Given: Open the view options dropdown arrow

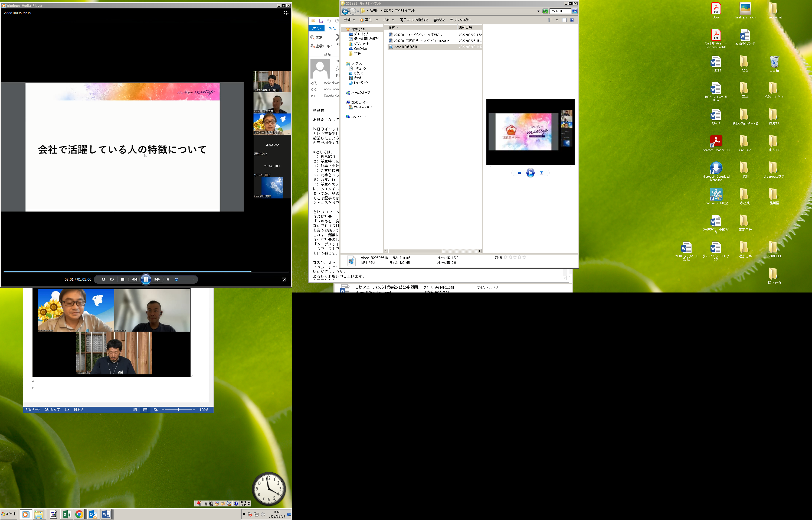Looking at the screenshot, I should click(x=557, y=20).
